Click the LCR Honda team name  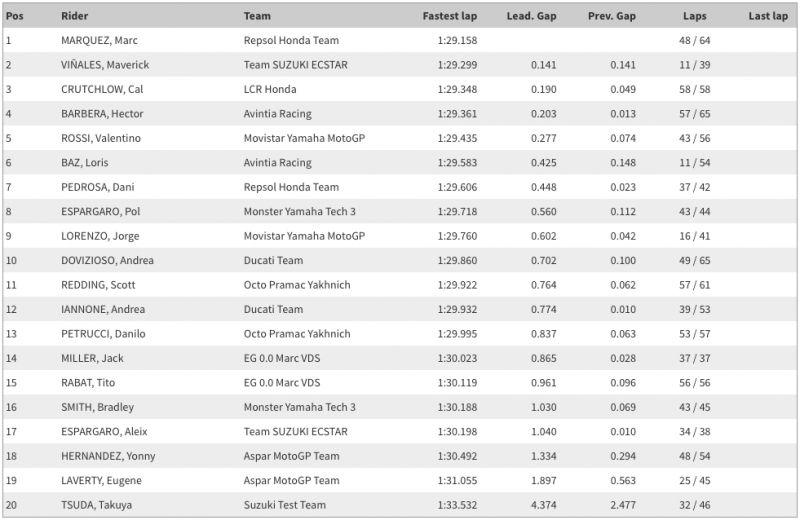tap(270, 89)
